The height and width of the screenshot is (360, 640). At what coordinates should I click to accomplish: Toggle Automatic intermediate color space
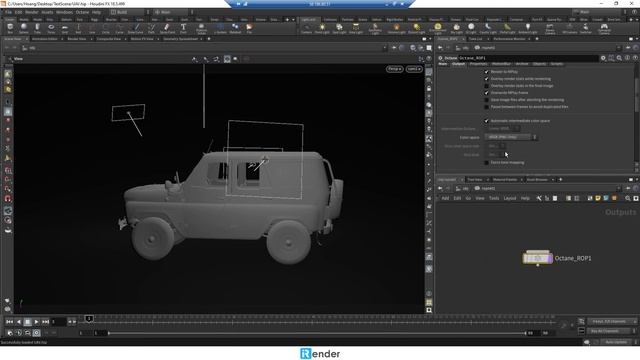[x=486, y=121]
